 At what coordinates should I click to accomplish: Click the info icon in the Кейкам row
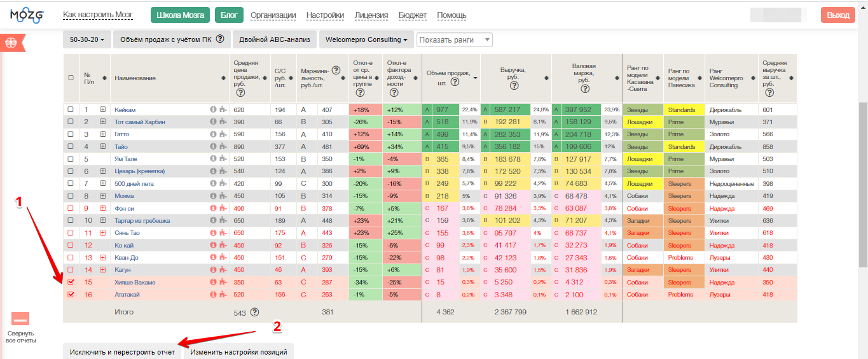(213, 110)
